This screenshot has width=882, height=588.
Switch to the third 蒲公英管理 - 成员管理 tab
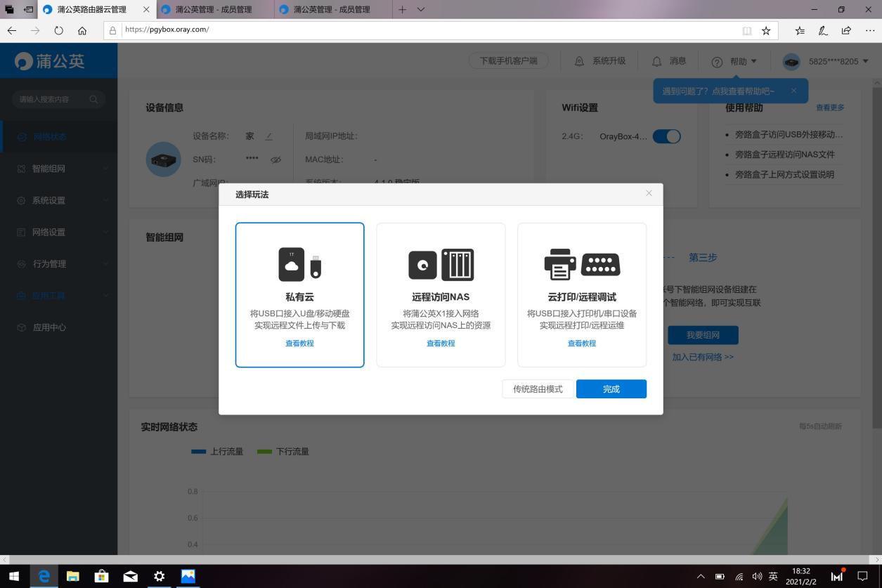[x=332, y=10]
